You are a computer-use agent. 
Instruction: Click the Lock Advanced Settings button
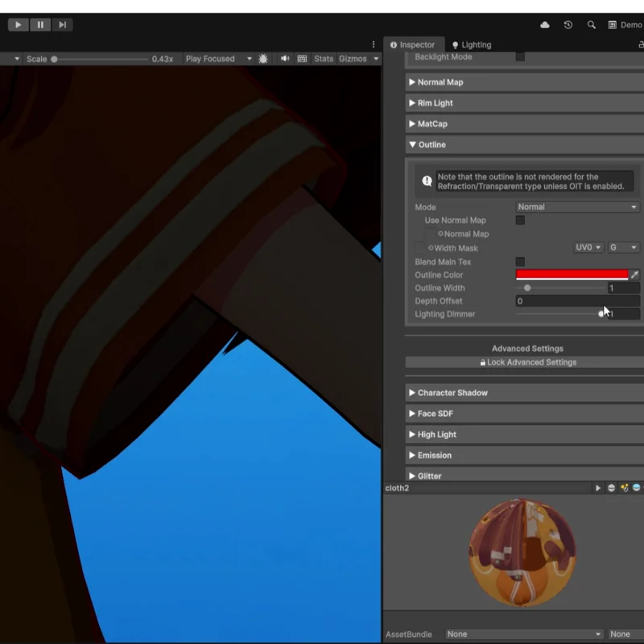pyautogui.click(x=527, y=362)
